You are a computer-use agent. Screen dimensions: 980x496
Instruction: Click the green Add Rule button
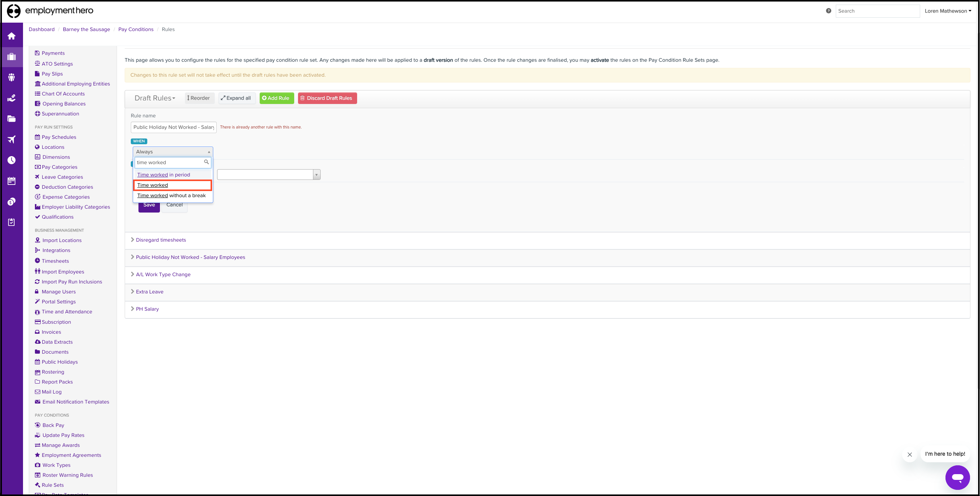(x=276, y=98)
